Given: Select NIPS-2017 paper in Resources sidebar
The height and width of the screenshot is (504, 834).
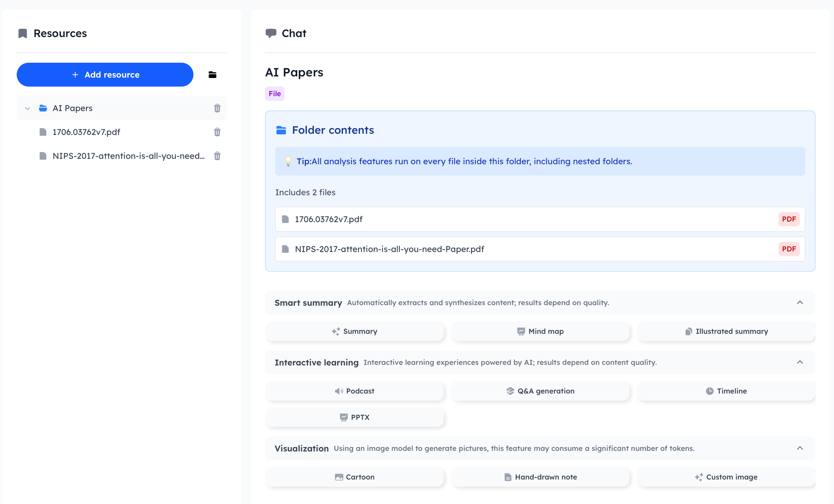Looking at the screenshot, I should [128, 156].
